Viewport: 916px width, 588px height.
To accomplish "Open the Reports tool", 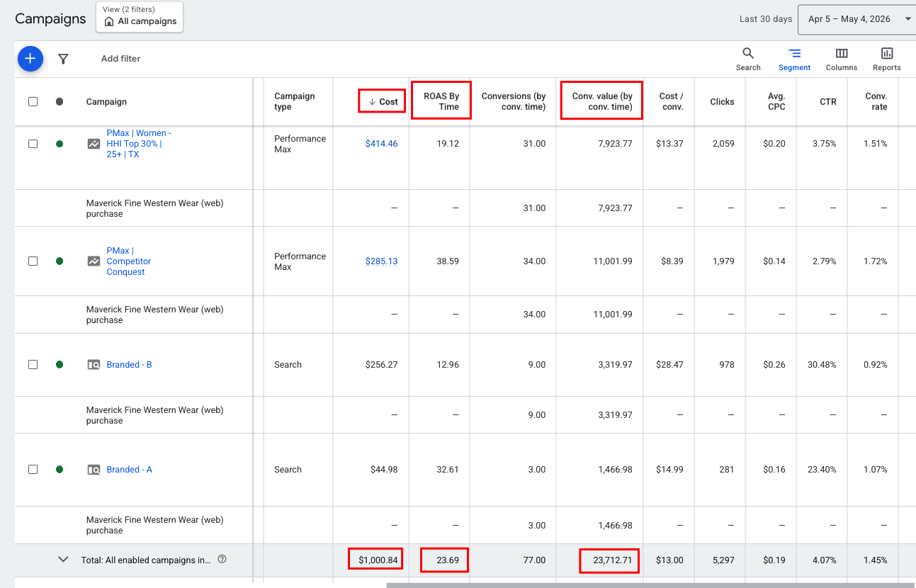I will pos(887,59).
